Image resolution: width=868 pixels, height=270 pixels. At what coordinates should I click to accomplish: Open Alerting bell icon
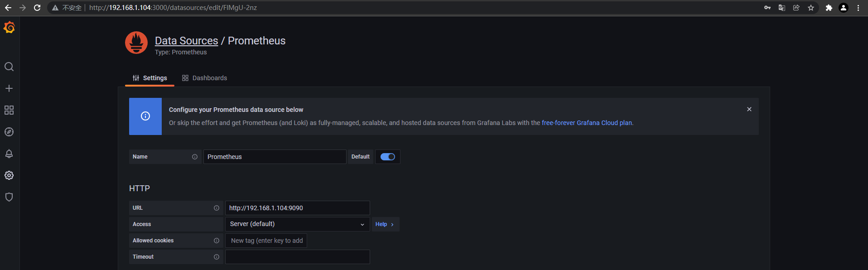tap(9, 154)
